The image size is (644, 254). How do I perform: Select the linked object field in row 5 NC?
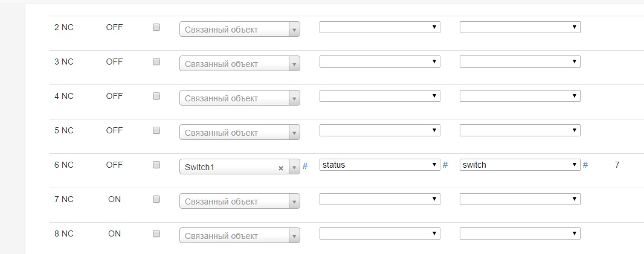[239, 133]
